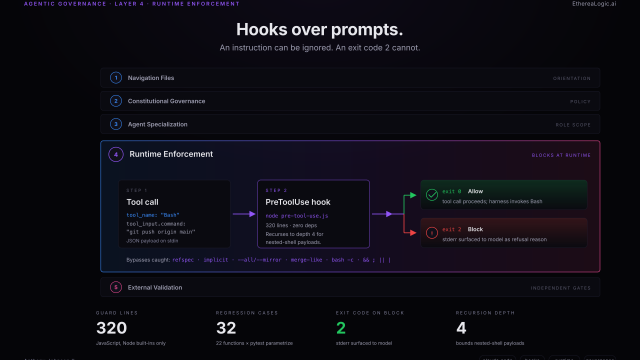640x360 pixels.
Task: Click '22 functions × pytest parametrize' caption
Action: coord(254,343)
